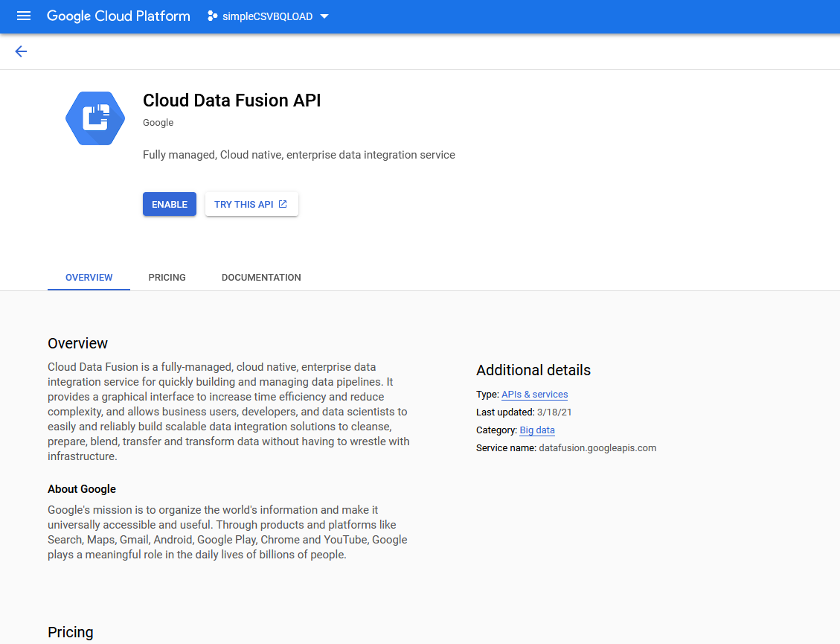Image resolution: width=840 pixels, height=644 pixels.
Task: Enable the Cloud Data Fusion API
Action: tap(170, 204)
